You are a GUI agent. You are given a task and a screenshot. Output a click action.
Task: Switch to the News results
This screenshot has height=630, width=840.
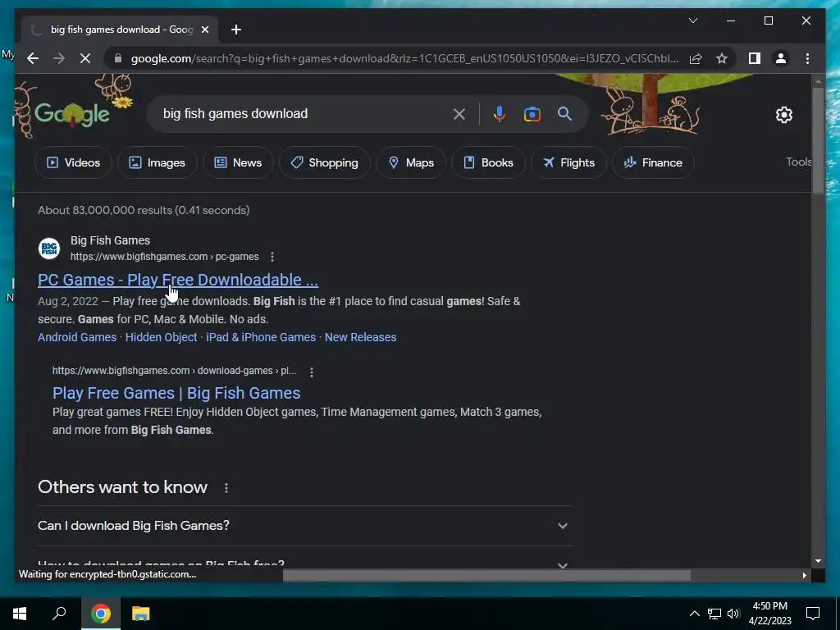pos(238,162)
